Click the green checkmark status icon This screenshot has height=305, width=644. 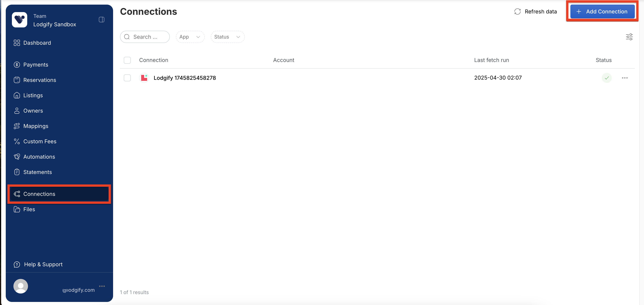(x=606, y=78)
